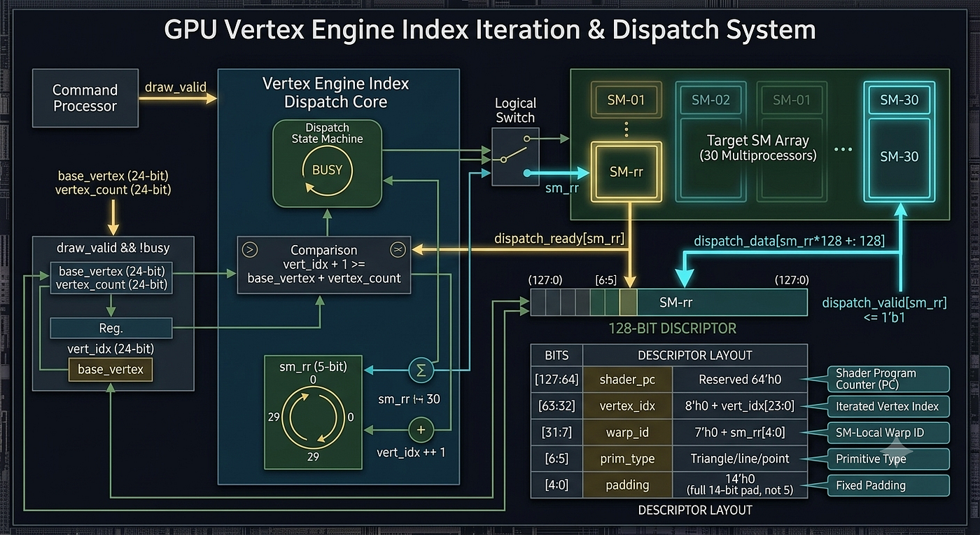The image size is (980, 535).
Task: Click the '14'h0 (full 14-bit pad, not 5)' cell
Action: click(739, 485)
